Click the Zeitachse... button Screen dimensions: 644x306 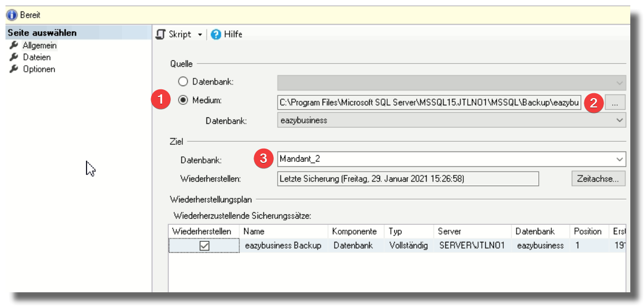coord(598,179)
